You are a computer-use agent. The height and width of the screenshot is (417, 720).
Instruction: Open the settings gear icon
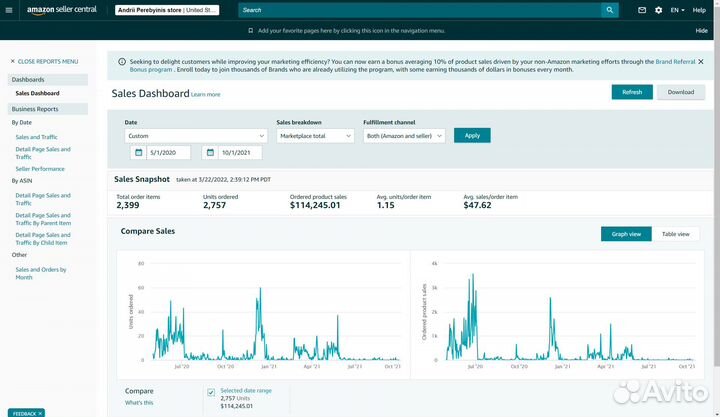click(658, 10)
